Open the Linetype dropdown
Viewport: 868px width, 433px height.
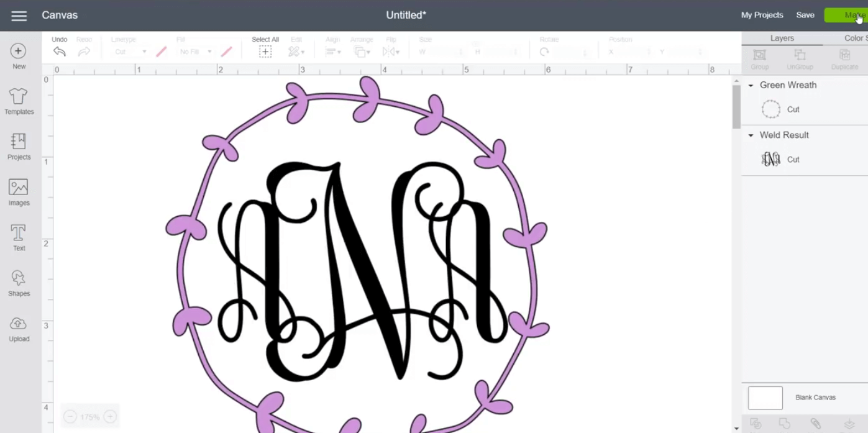pyautogui.click(x=129, y=52)
